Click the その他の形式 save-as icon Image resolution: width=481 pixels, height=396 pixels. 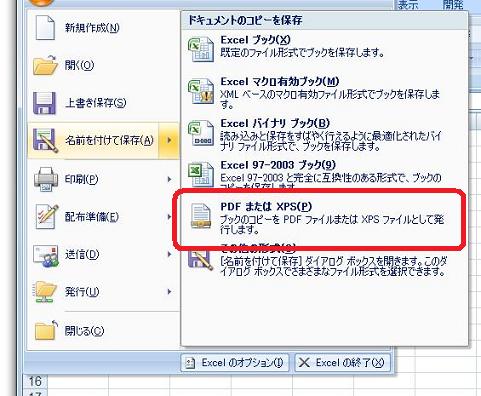coord(201,261)
